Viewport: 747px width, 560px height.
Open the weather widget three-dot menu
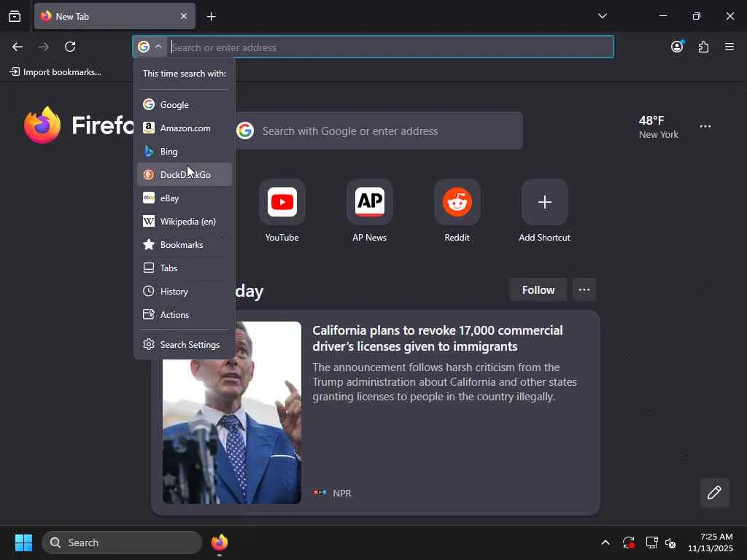705,126
